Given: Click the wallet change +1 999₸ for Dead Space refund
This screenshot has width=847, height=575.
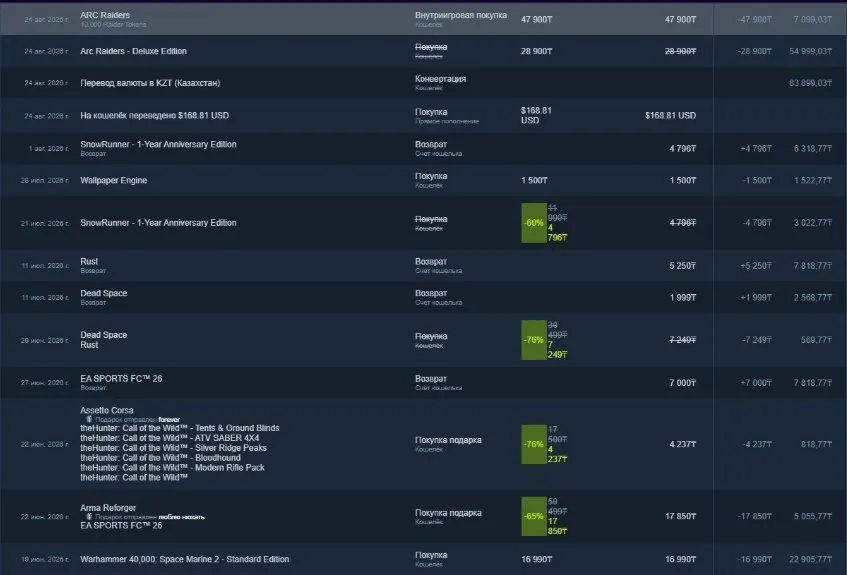Looking at the screenshot, I should 756,298.
